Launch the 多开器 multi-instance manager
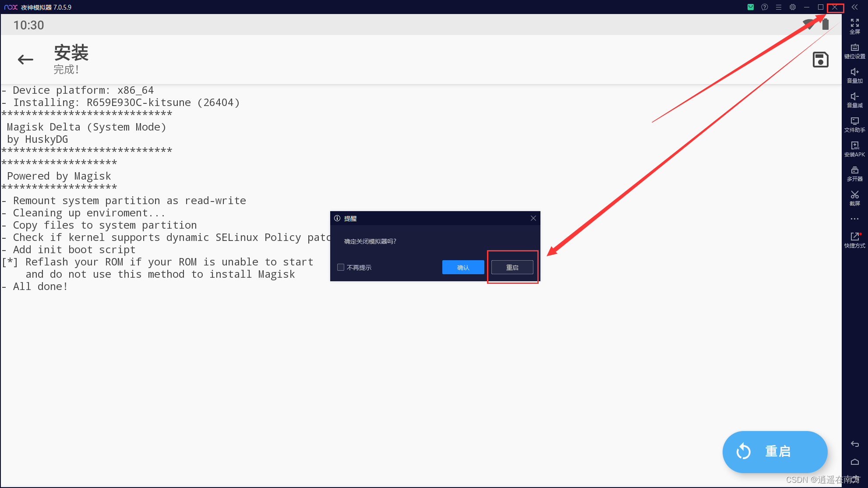This screenshot has height=488, width=868. click(x=854, y=173)
